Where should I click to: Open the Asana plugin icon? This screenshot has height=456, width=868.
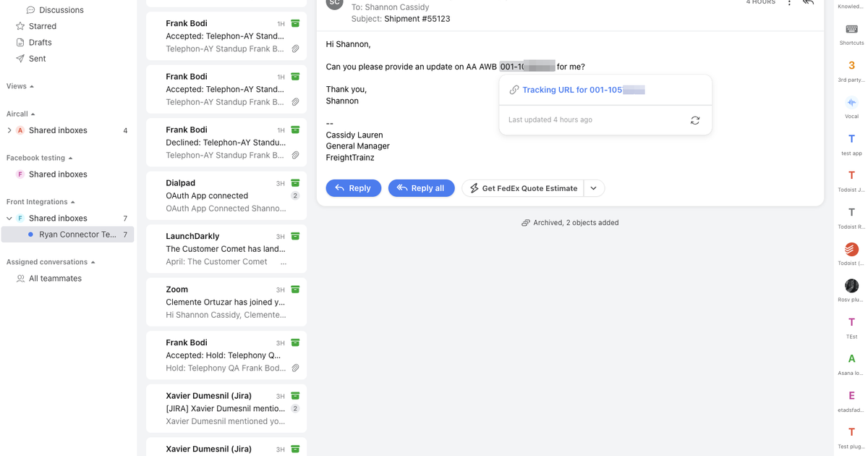[851, 359]
